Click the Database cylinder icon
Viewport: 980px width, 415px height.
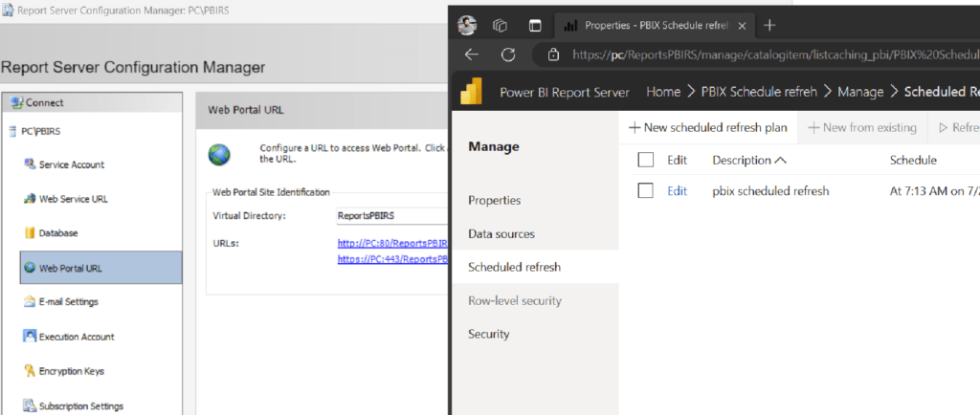tap(30, 232)
